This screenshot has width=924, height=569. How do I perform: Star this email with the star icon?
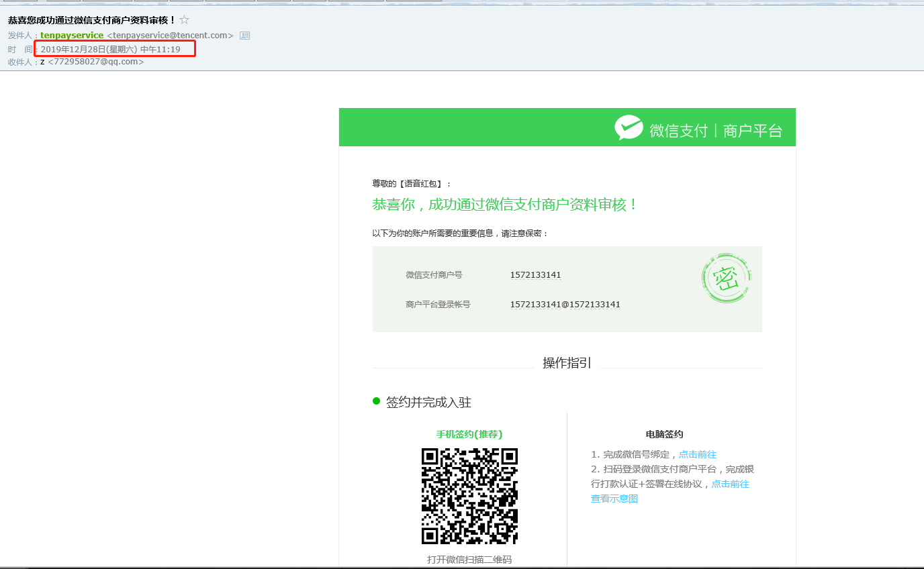point(184,20)
